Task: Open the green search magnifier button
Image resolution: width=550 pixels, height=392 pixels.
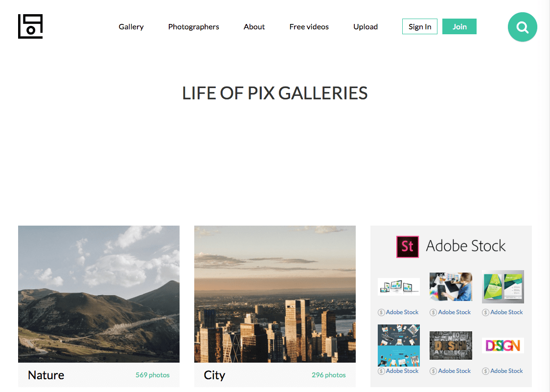Action: (x=522, y=27)
